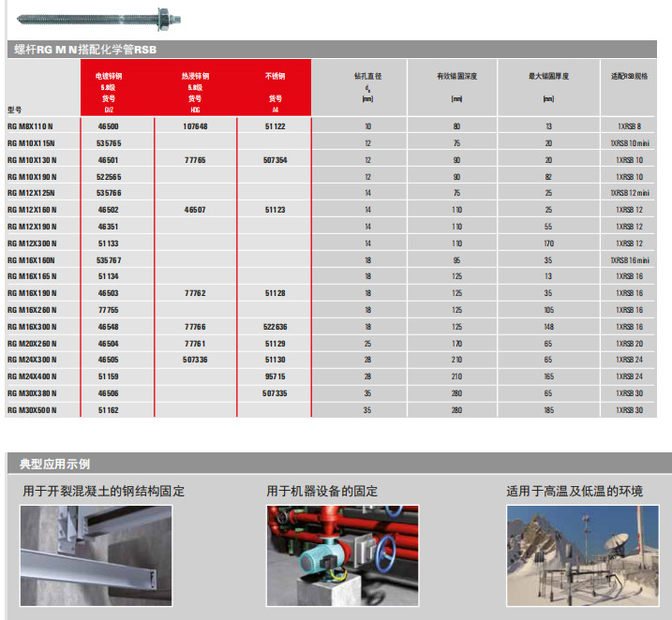Image resolution: width=672 pixels, height=620 pixels.
Task: Click item number 522636 in the table
Action: 276,327
